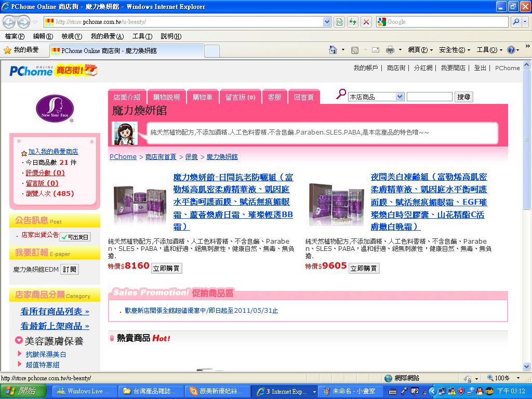Click 立即購買 for the $9605 product
The image size is (532, 399).
click(x=364, y=269)
